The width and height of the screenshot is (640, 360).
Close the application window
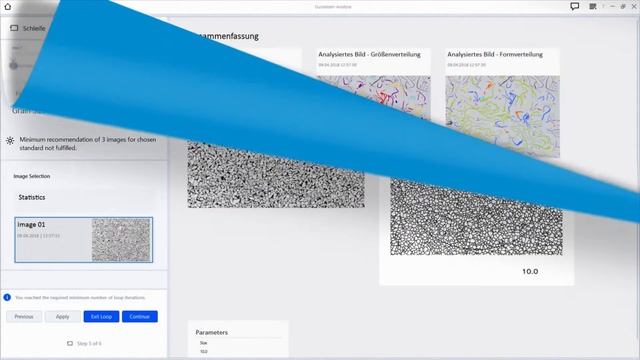(x=634, y=7)
